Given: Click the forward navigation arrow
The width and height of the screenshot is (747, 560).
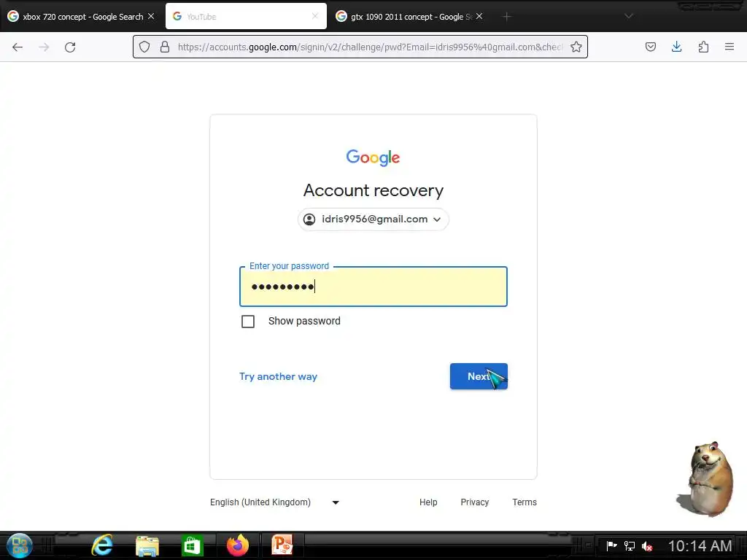Looking at the screenshot, I should 44,47.
